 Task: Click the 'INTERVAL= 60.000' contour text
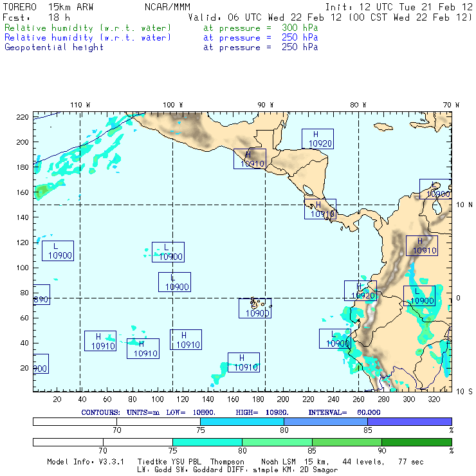point(344,412)
